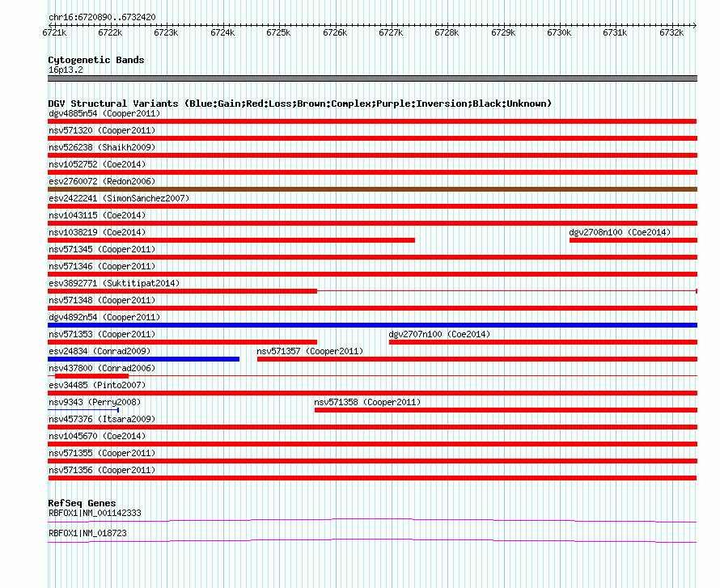Select the blue gain bar under dgv4892n54

coord(372,325)
